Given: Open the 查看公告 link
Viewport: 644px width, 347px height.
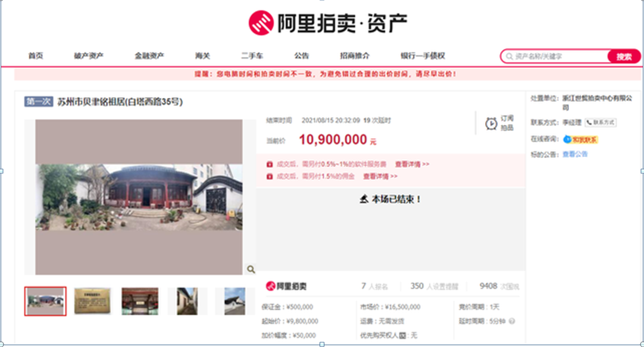Looking at the screenshot, I should (575, 154).
